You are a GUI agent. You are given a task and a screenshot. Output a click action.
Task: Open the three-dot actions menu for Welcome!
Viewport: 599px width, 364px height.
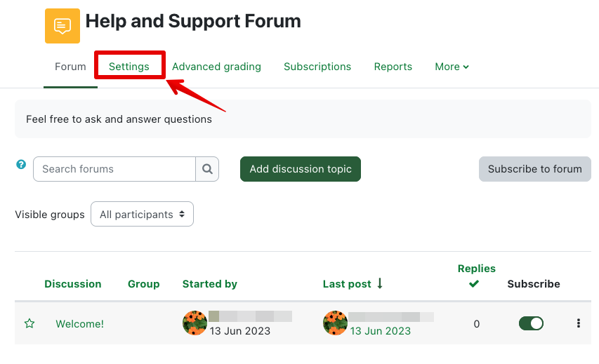pyautogui.click(x=579, y=323)
